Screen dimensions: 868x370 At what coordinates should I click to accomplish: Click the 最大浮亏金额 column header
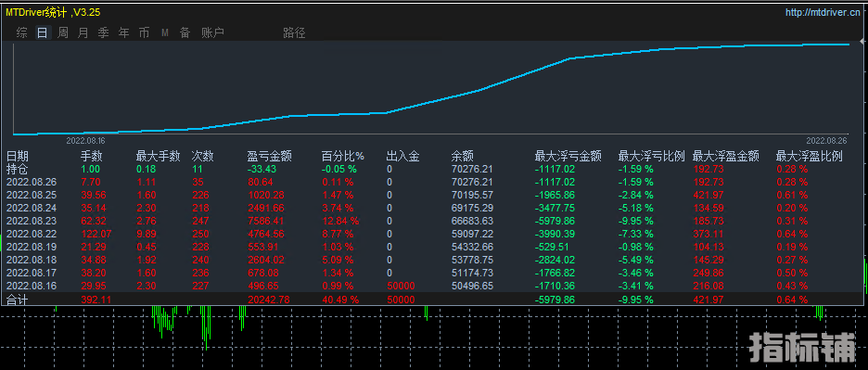point(568,157)
